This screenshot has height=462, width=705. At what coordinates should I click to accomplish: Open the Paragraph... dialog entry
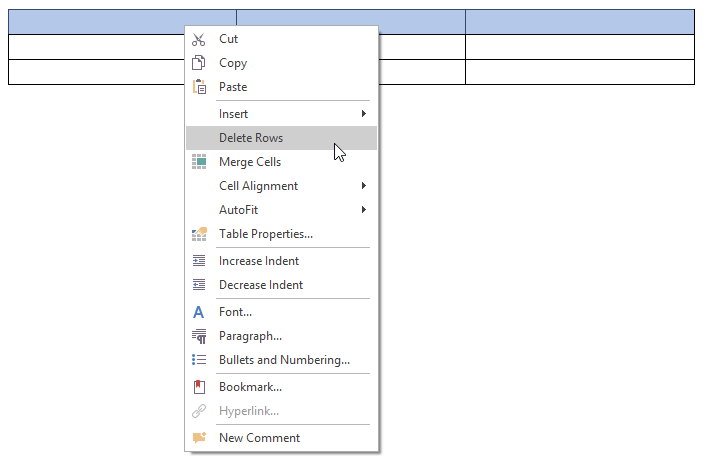coord(250,336)
